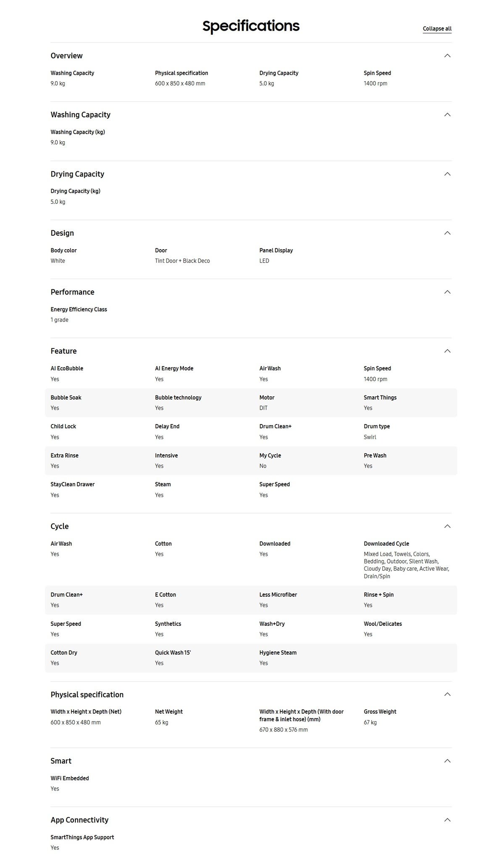Click the Drying Capacity section chevron arrow

pyautogui.click(x=447, y=174)
